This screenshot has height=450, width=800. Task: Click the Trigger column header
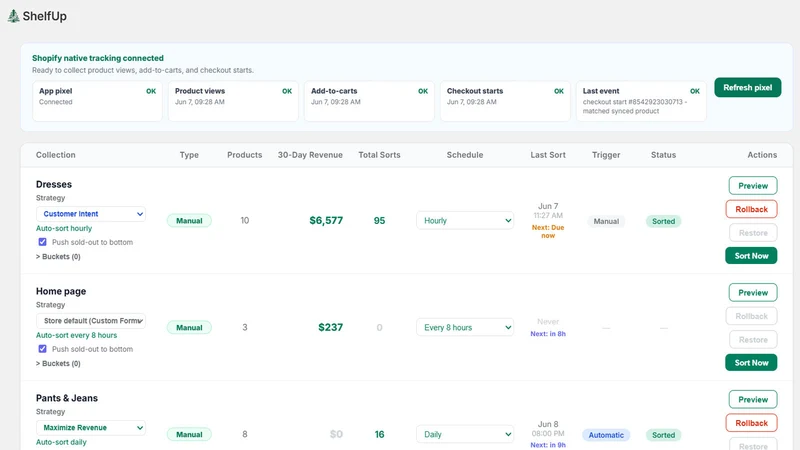(x=606, y=155)
